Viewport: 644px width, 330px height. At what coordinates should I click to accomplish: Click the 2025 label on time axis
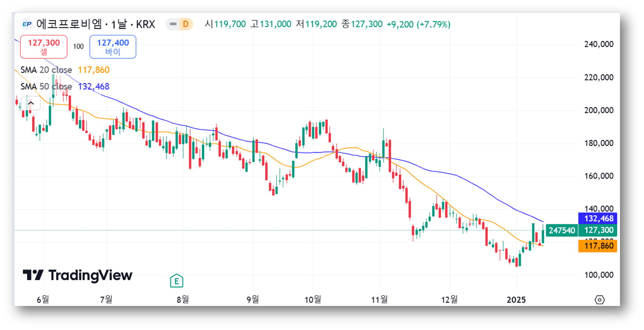516,300
